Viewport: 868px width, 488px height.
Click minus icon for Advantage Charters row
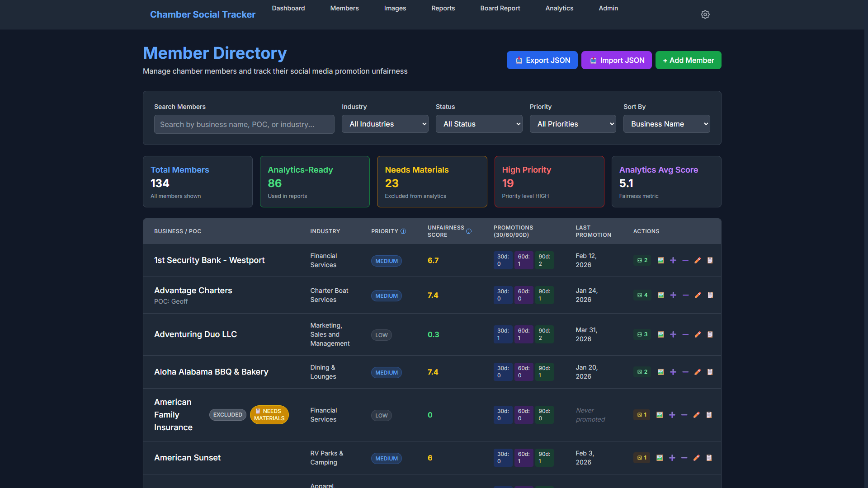pyautogui.click(x=685, y=295)
